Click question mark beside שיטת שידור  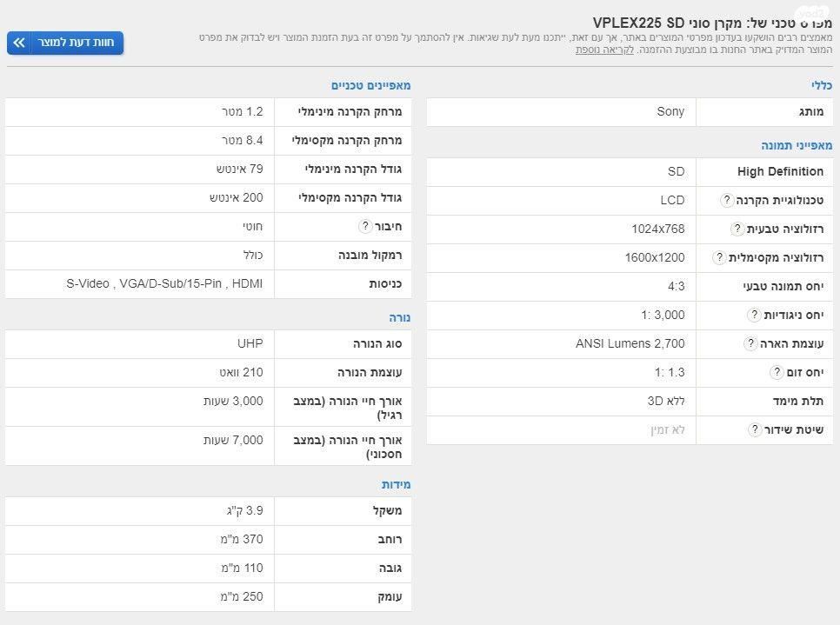click(755, 430)
